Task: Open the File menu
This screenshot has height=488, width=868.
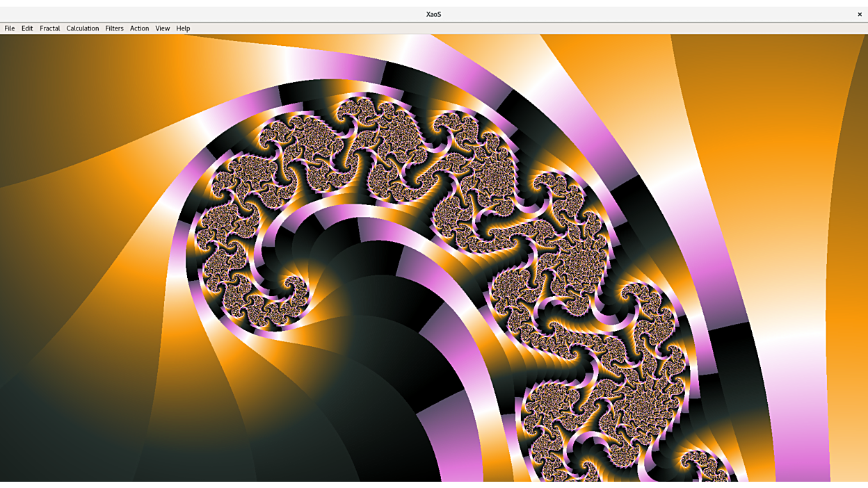Action: 10,29
